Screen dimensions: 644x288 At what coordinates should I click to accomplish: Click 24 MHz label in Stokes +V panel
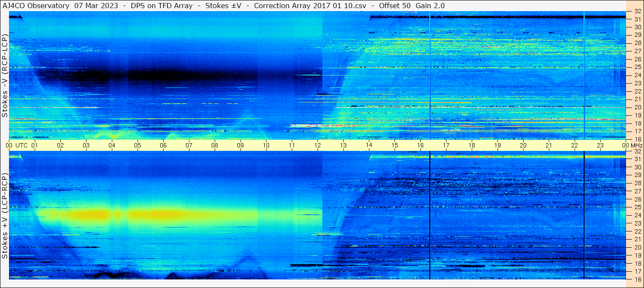(x=638, y=215)
